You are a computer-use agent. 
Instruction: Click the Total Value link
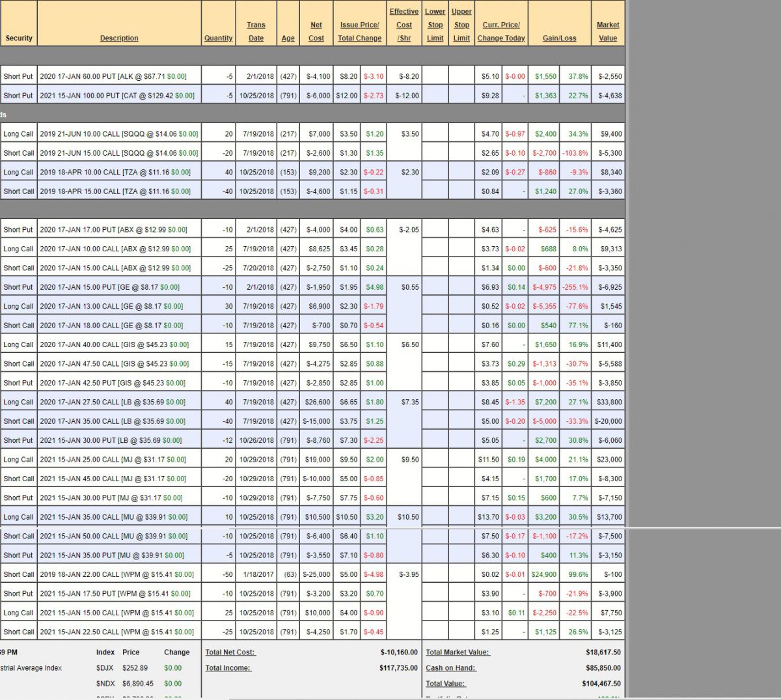tap(446, 684)
